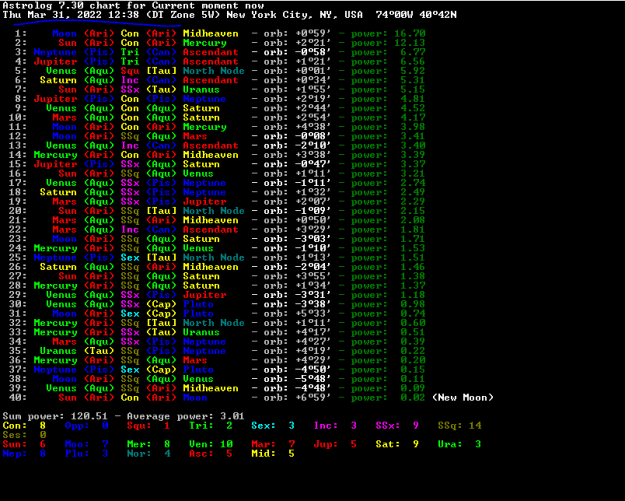This screenshot has height=501, width=625.
Task: Click row number '28:' in the list
Action: point(18,285)
